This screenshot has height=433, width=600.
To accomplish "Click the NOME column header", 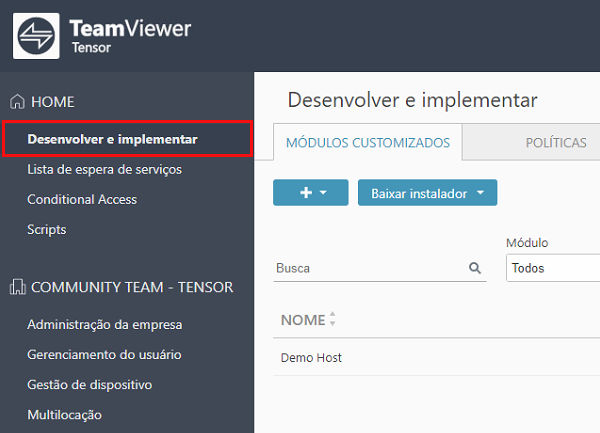I will (303, 320).
